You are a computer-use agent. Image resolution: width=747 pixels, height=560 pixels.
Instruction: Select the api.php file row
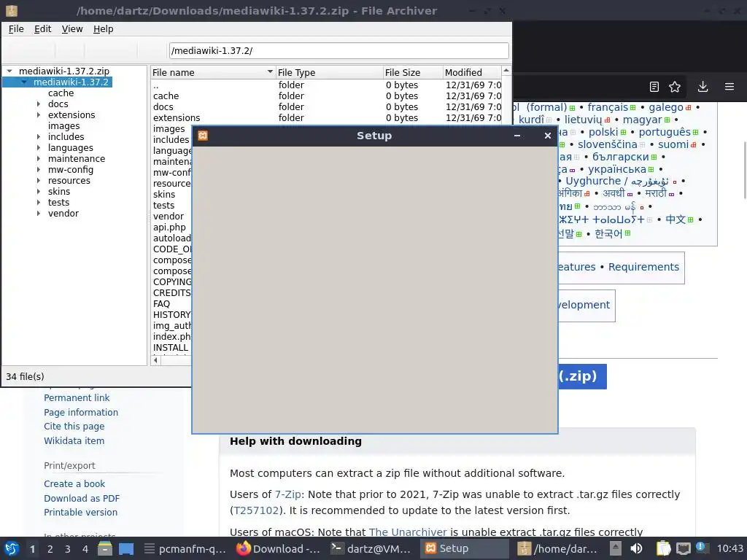click(169, 227)
